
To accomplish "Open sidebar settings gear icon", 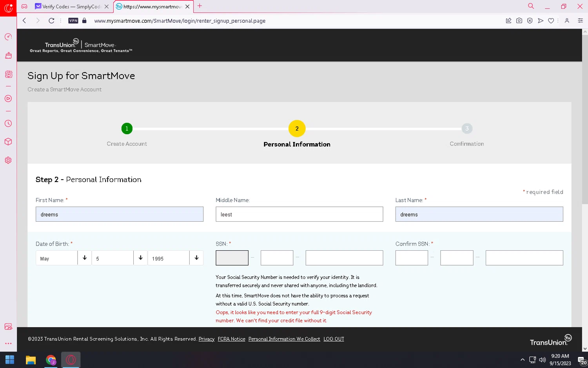I will pyautogui.click(x=8, y=160).
